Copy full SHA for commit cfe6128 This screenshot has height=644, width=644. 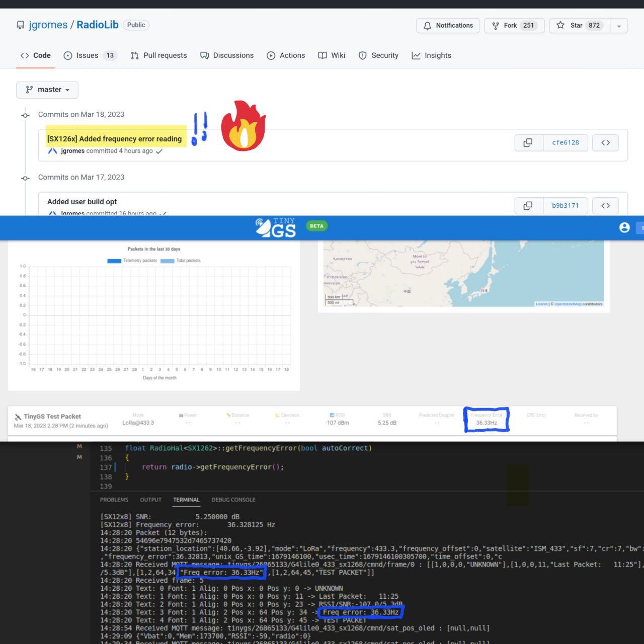pyautogui.click(x=528, y=143)
